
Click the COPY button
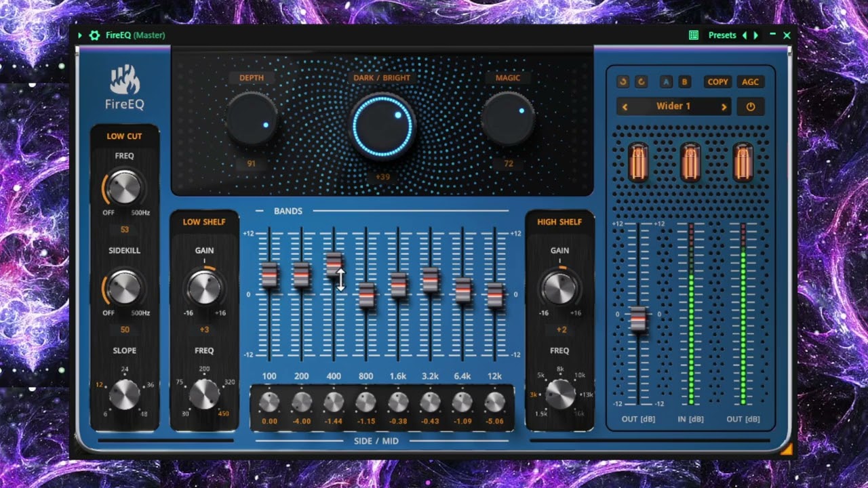pyautogui.click(x=717, y=82)
